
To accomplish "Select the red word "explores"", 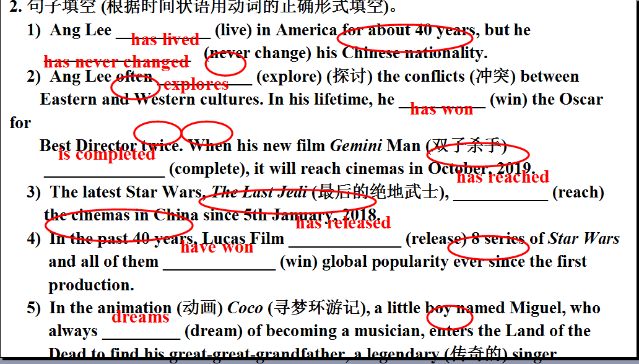I will point(196,84).
